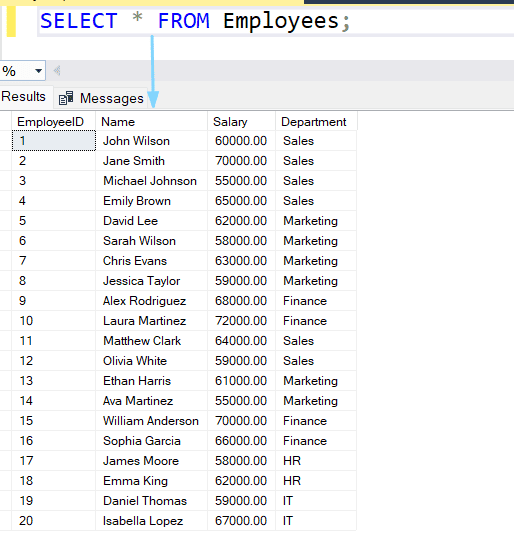Select the Sophia Garcia name cell
This screenshot has width=514, height=539.
pyautogui.click(x=152, y=441)
